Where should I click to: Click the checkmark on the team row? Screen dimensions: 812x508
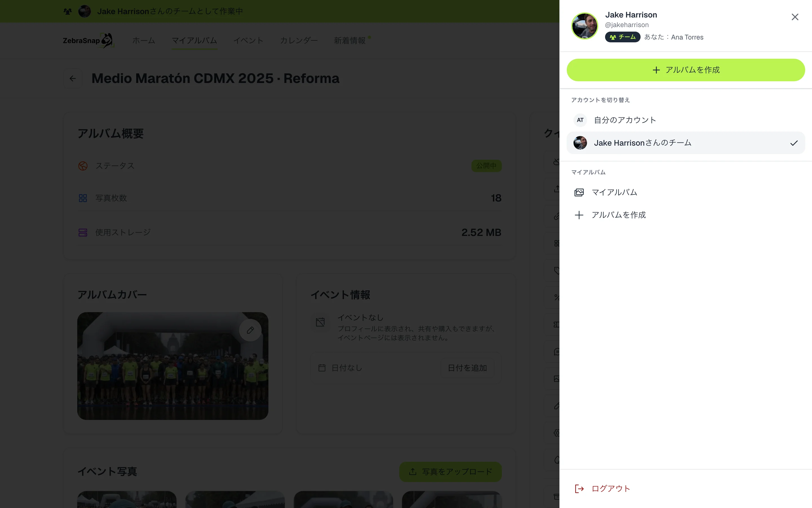(x=794, y=143)
